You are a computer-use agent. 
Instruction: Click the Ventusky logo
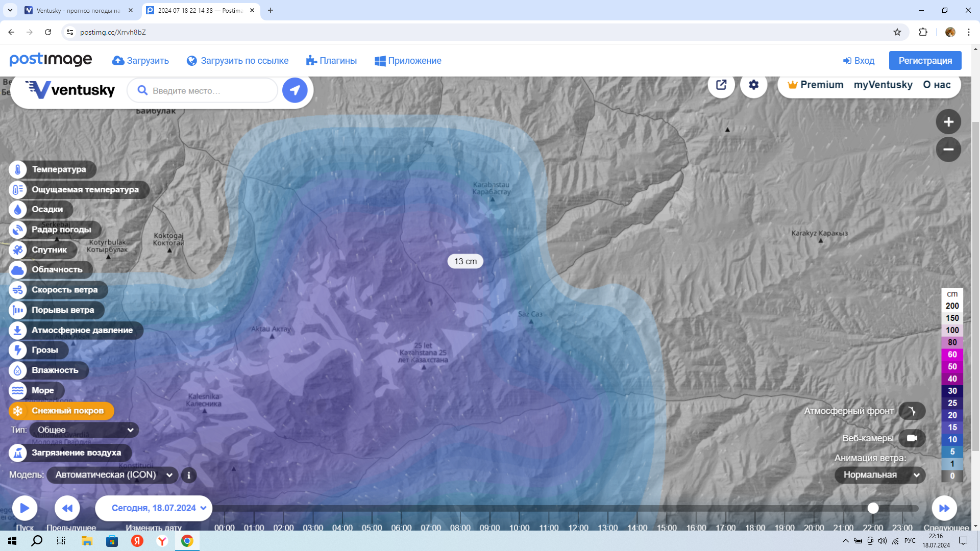click(x=70, y=90)
